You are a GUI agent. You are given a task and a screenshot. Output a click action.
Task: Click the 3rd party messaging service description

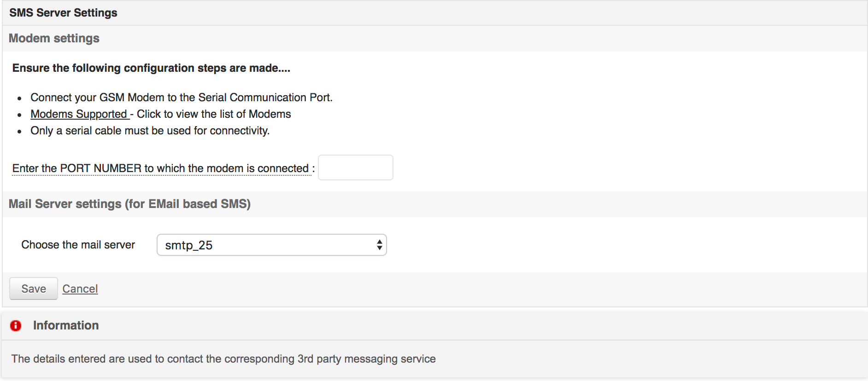click(223, 359)
